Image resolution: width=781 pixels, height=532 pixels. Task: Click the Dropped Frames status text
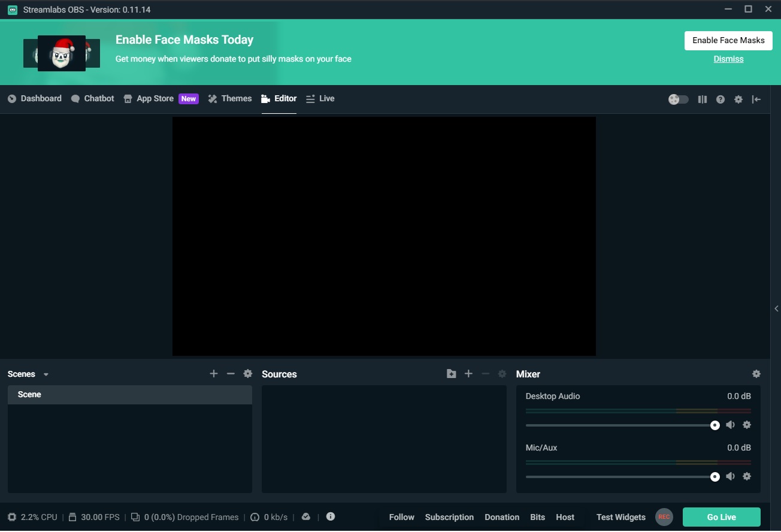191,517
